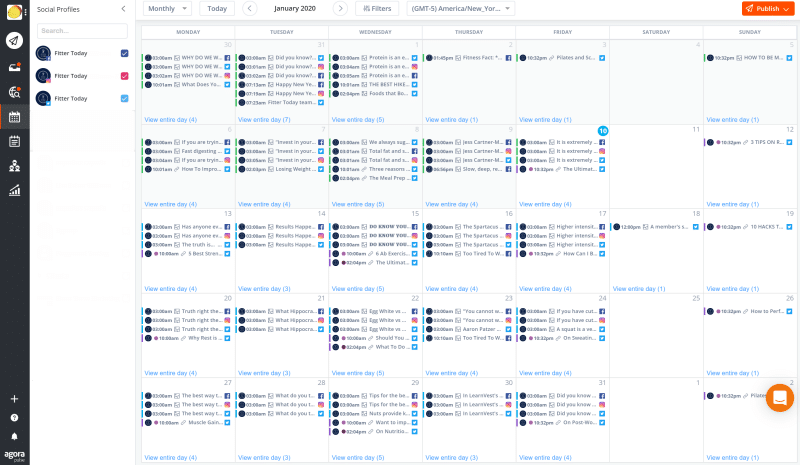This screenshot has height=465, width=800.
Task: Open the team users icon in sidebar
Action: coord(14,165)
